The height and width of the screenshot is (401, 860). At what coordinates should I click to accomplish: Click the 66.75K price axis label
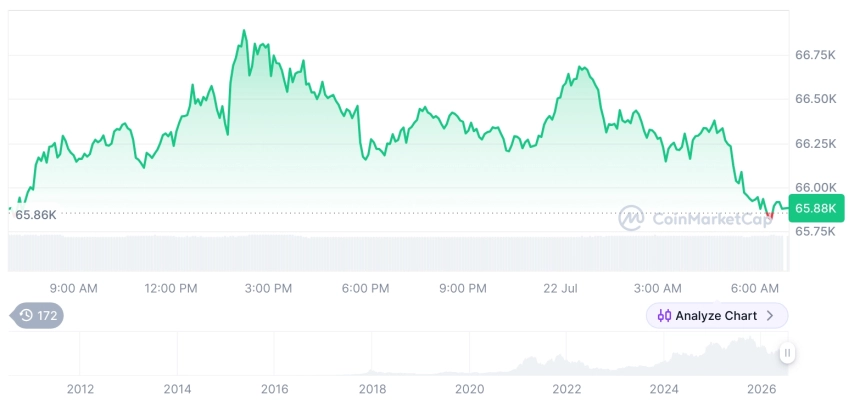[x=816, y=55]
